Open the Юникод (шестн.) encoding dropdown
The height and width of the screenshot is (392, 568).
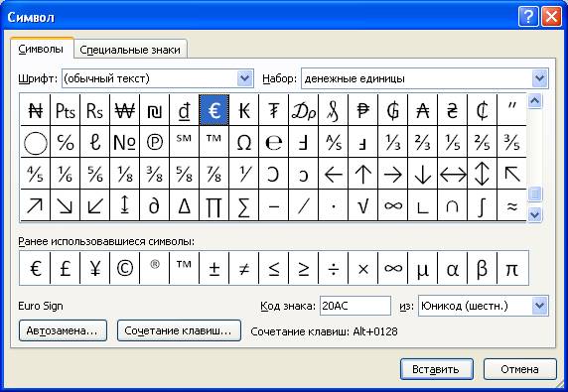540,306
